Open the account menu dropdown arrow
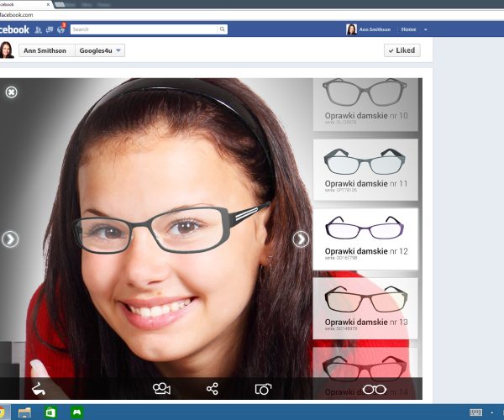 [426, 29]
